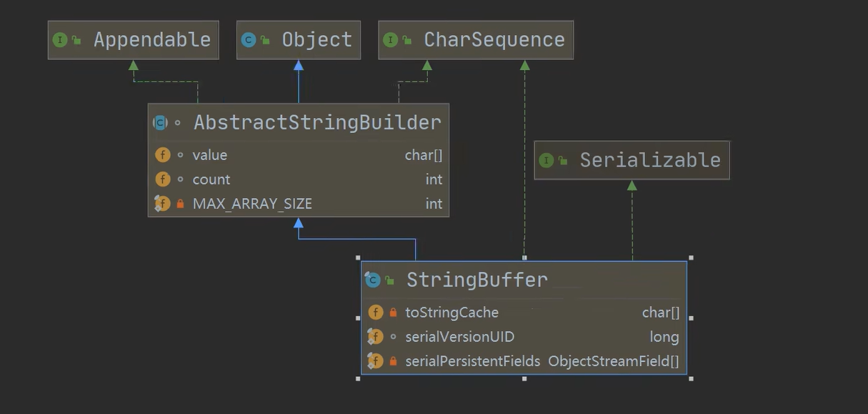The width and height of the screenshot is (868, 414).
Task: Select the Object node title
Action: point(317,39)
